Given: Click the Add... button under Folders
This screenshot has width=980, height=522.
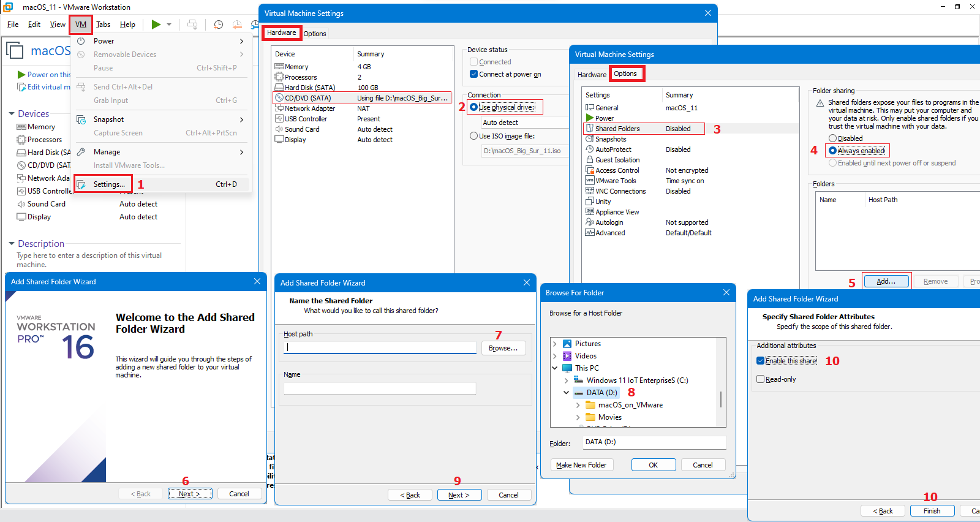Looking at the screenshot, I should [x=886, y=281].
